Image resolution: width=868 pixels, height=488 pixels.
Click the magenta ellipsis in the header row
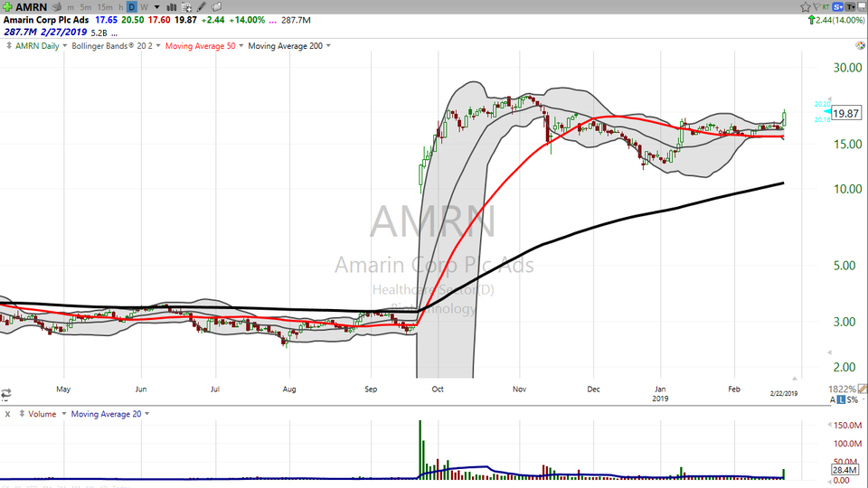272,21
